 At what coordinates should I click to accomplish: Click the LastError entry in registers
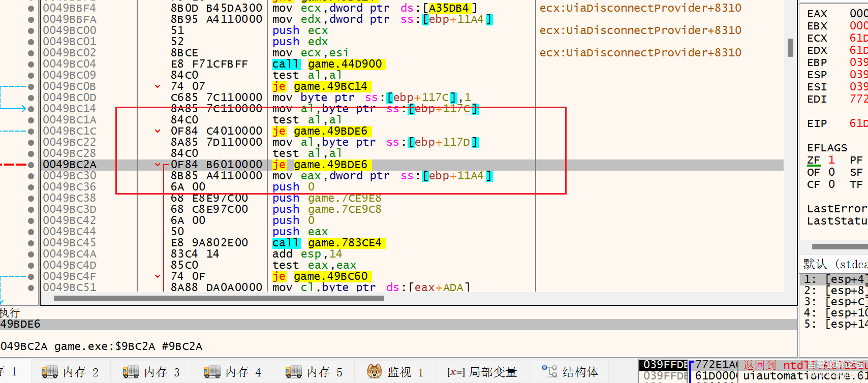click(x=837, y=209)
